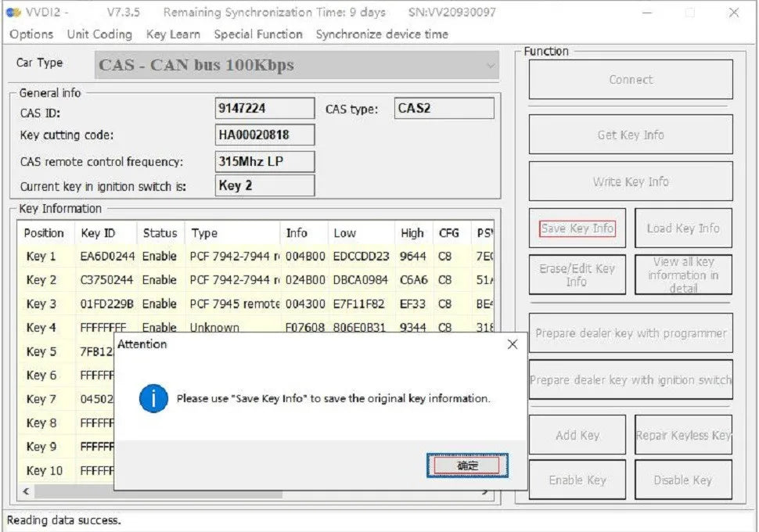Open the Unit Coding menu
Screen dimensions: 759x532
coord(99,34)
